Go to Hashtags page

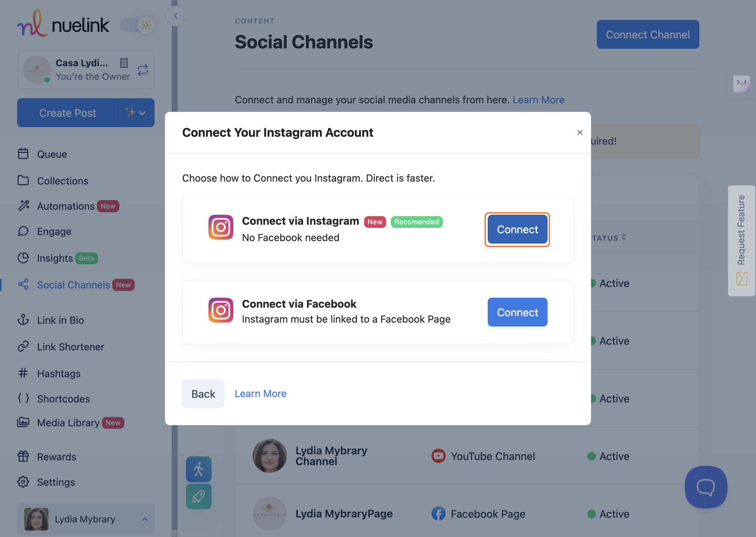pyautogui.click(x=59, y=374)
